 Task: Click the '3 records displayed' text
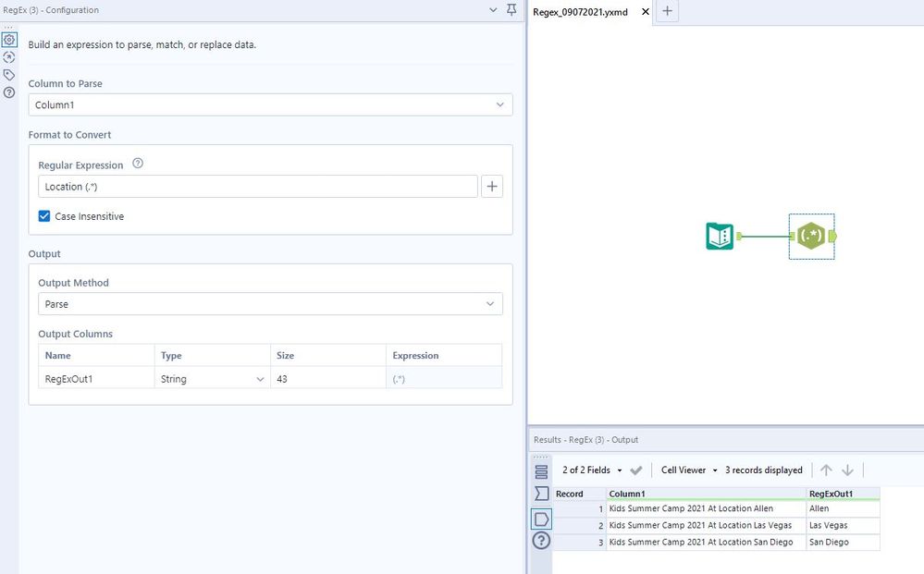tap(764, 470)
